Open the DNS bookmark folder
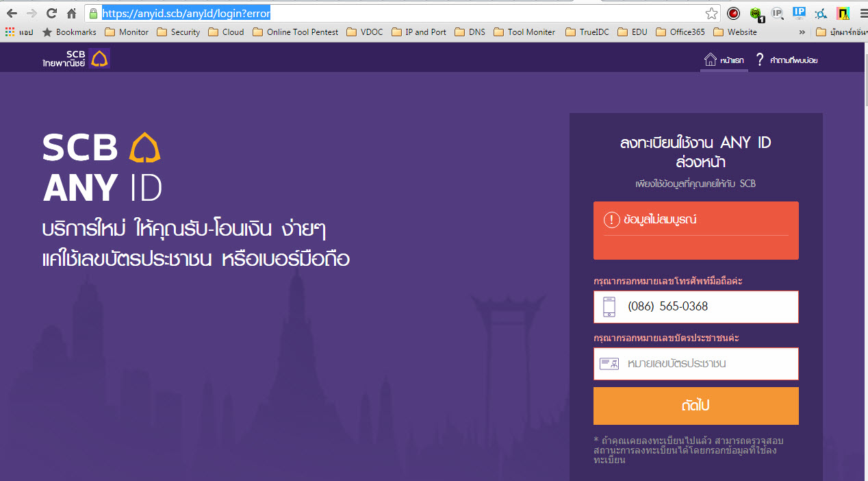The height and width of the screenshot is (481, 868). [x=470, y=32]
